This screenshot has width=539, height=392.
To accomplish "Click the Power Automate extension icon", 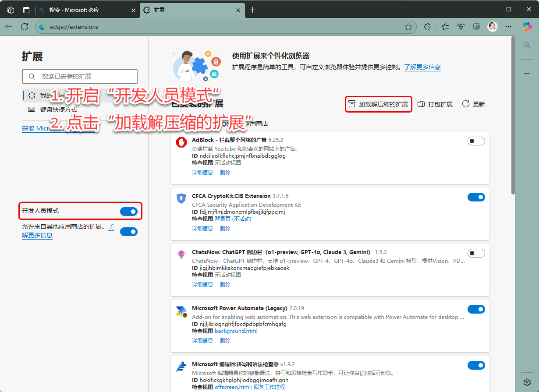I will point(181,311).
